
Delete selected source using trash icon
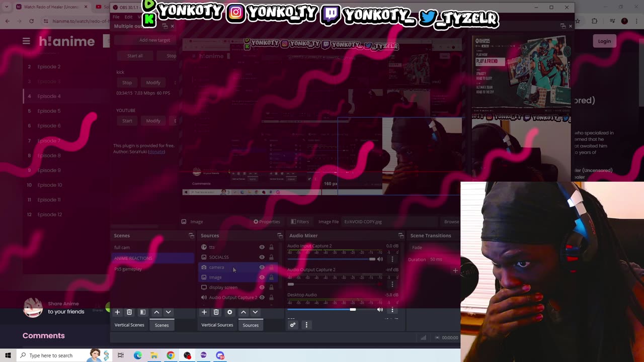point(216,312)
